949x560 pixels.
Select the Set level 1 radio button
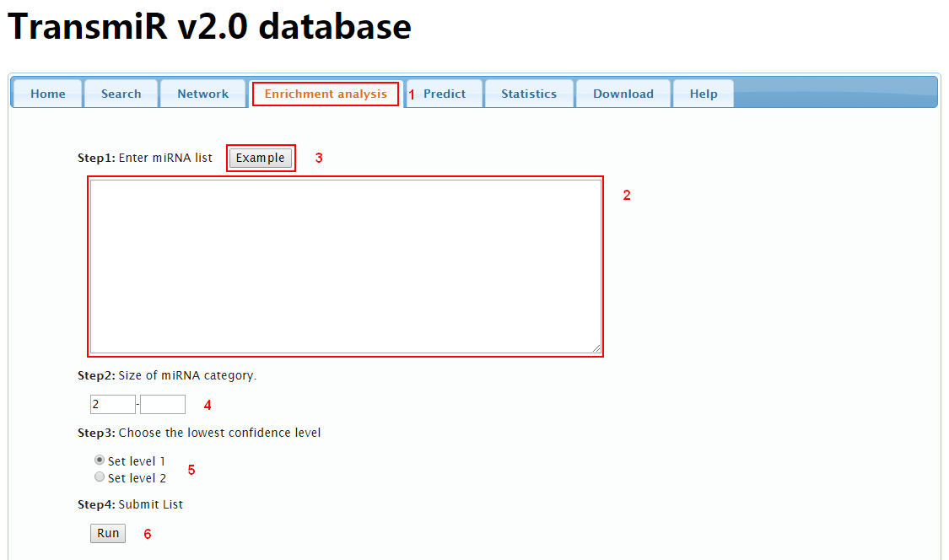pos(100,460)
